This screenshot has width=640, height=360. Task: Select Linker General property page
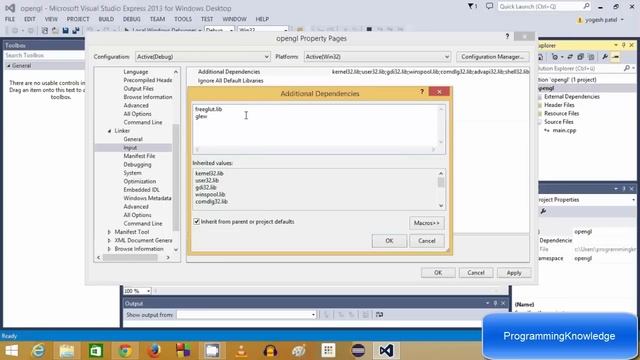pyautogui.click(x=133, y=139)
